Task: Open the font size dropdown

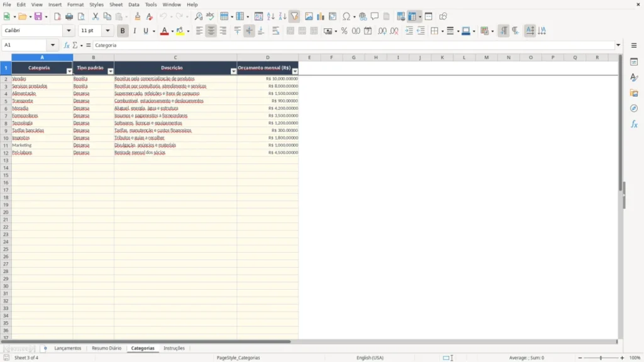Action: tap(108, 30)
